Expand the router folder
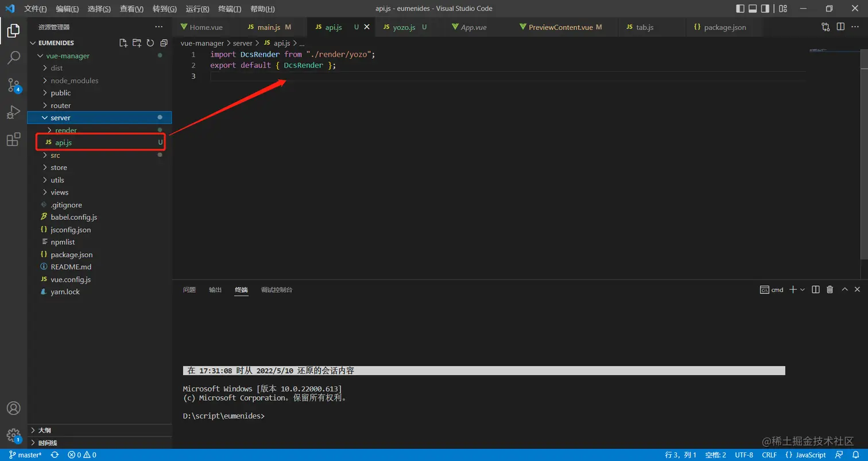 pyautogui.click(x=99, y=106)
